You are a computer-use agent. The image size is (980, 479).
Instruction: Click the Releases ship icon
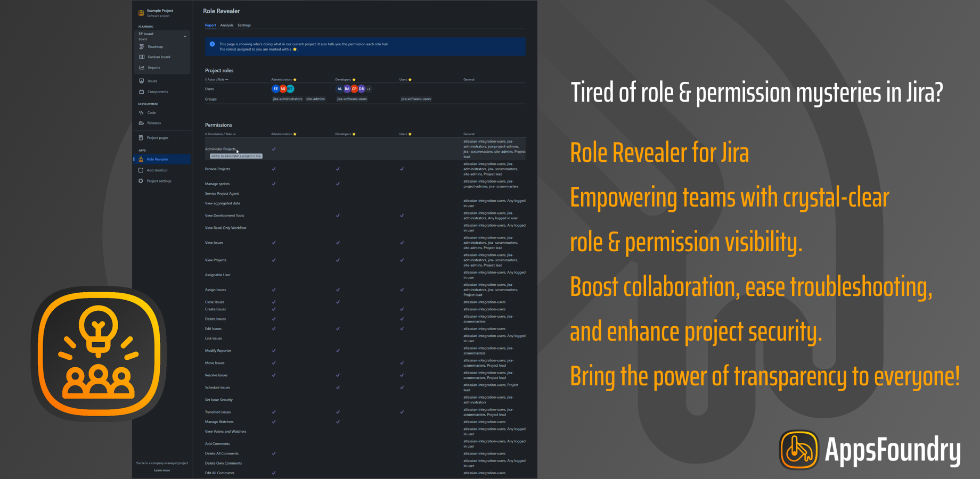(141, 123)
